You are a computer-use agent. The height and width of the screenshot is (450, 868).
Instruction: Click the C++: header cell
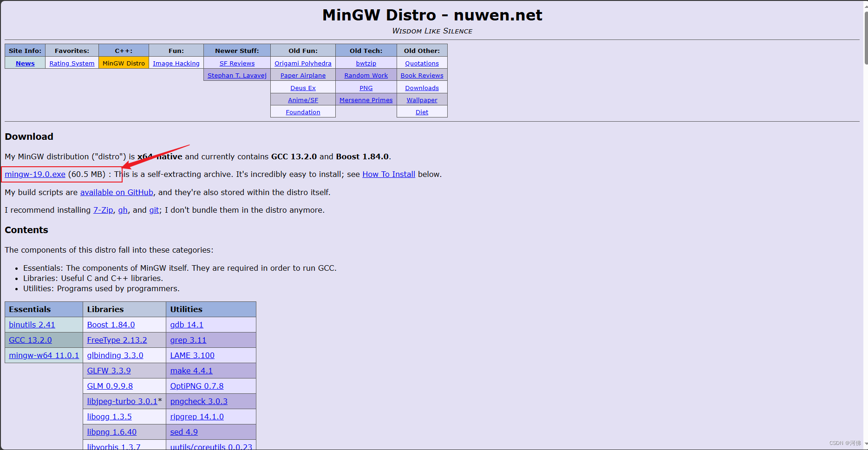pos(124,51)
